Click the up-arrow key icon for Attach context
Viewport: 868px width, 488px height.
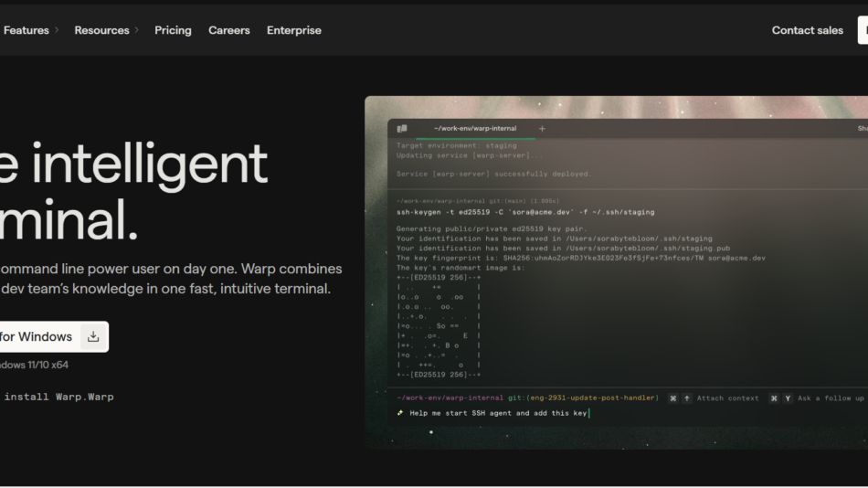[x=687, y=398]
